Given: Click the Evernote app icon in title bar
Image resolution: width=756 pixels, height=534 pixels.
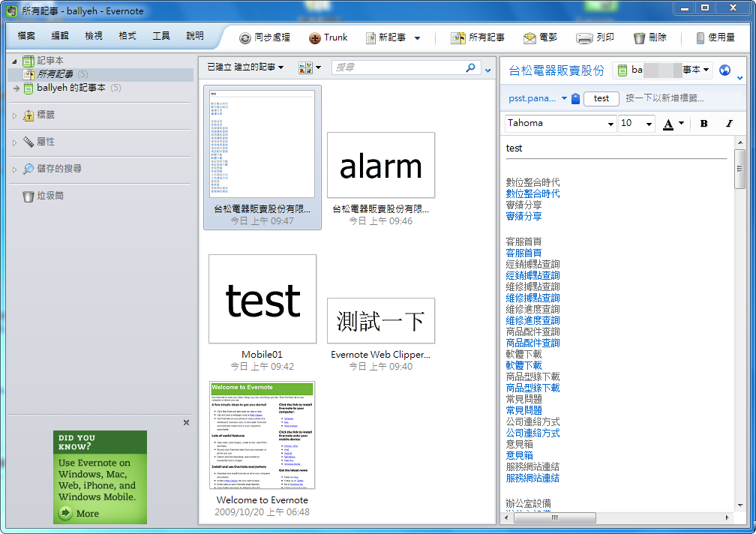Looking at the screenshot, I should coord(11,10).
